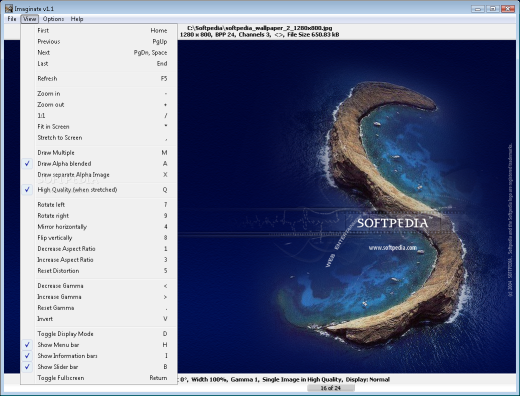
Task: Choose Mirror horizontally option
Action: point(99,227)
